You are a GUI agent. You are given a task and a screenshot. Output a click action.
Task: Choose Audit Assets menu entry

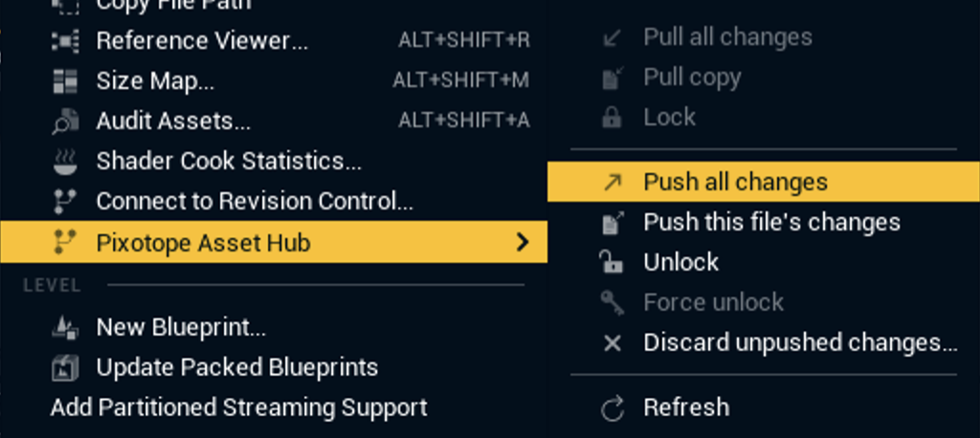pyautogui.click(x=173, y=121)
